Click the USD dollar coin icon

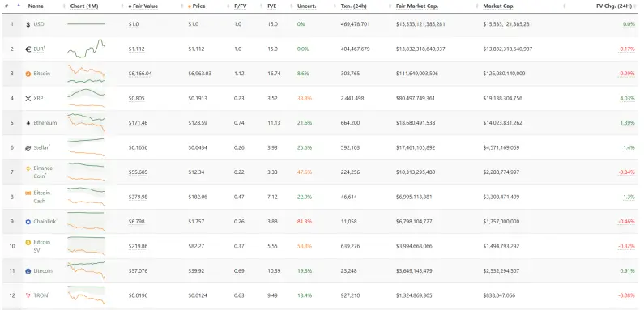(x=28, y=24)
